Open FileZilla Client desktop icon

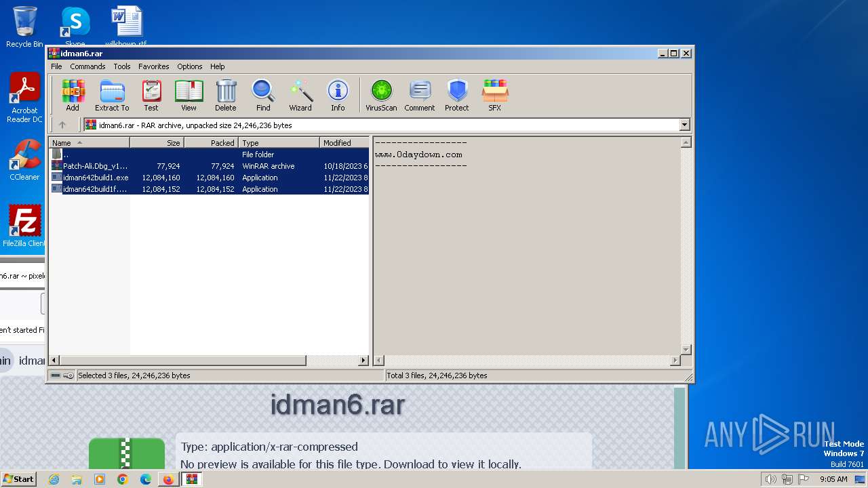(x=24, y=226)
